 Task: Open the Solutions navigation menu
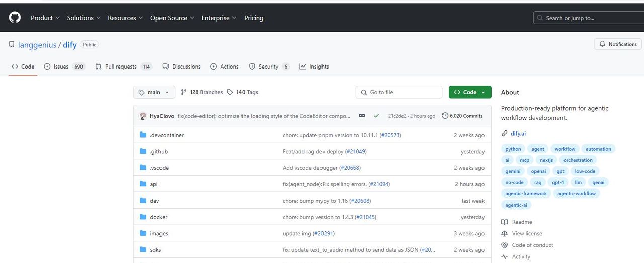pyautogui.click(x=84, y=18)
